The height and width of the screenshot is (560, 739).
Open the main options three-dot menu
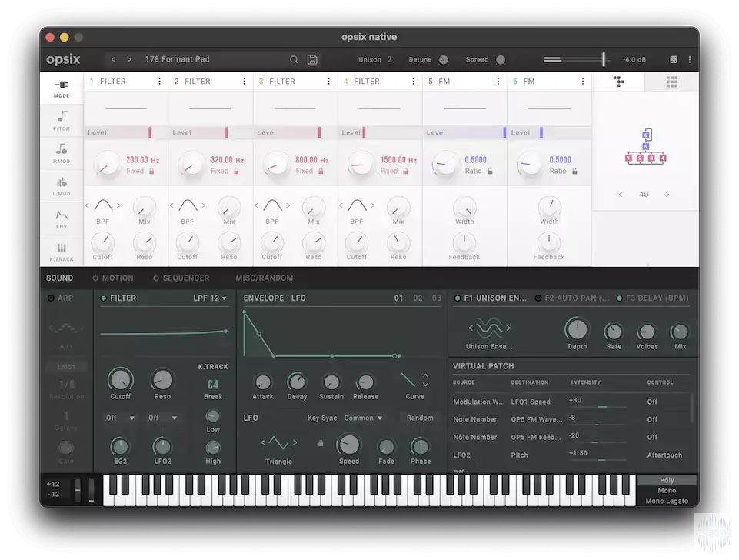click(690, 59)
